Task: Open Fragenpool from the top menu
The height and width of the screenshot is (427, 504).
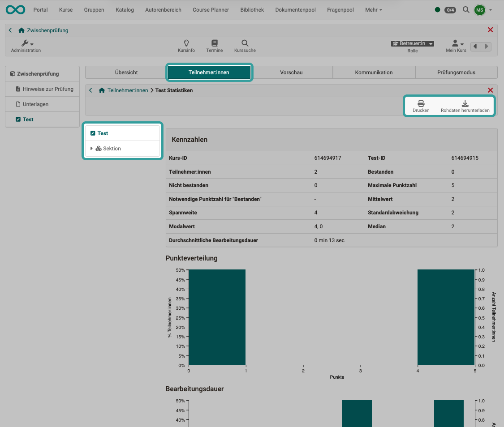Action: click(x=340, y=9)
